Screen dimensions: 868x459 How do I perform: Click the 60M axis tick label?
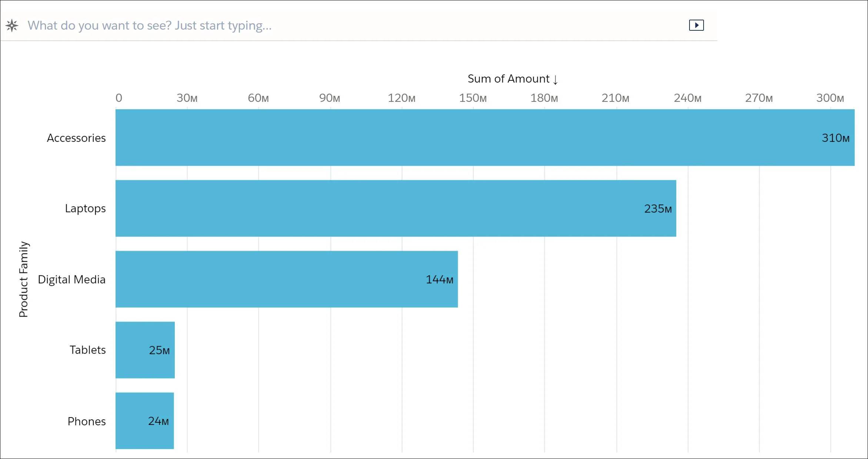[x=258, y=98]
